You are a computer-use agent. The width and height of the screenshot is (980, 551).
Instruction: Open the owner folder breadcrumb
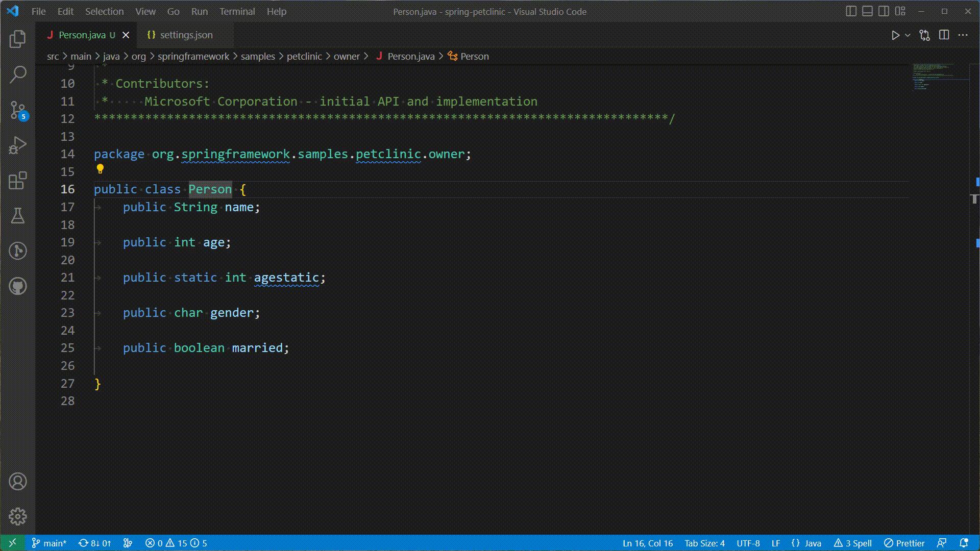pyautogui.click(x=348, y=56)
